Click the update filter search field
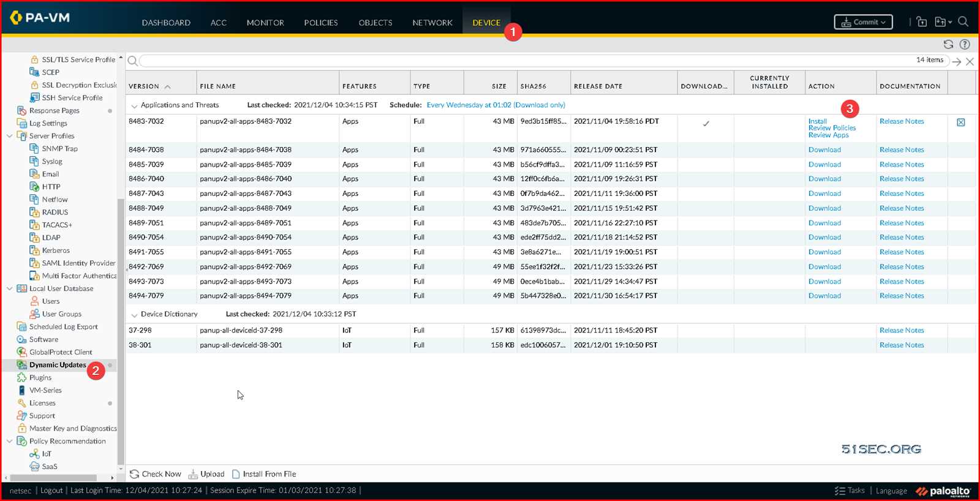980x501 pixels. (x=544, y=61)
